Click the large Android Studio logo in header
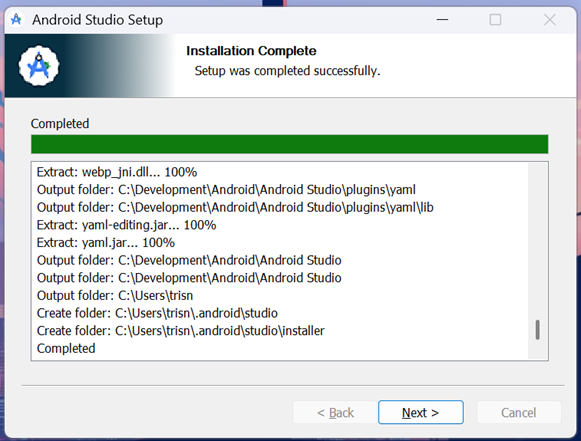 tap(39, 66)
